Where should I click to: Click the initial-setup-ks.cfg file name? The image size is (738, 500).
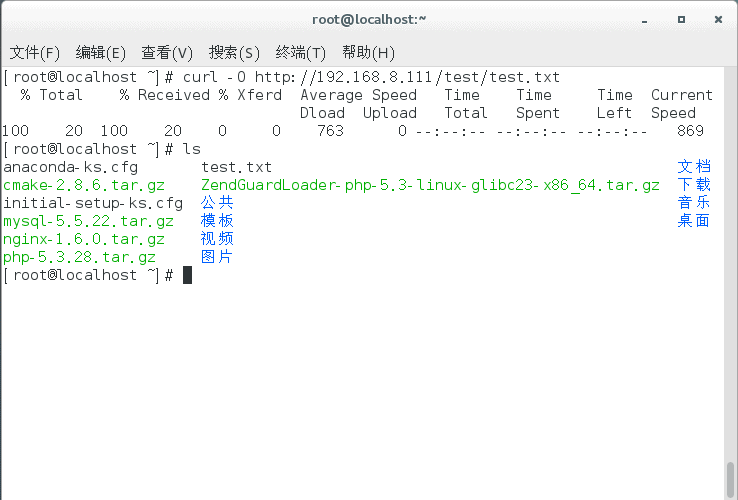(x=93, y=203)
